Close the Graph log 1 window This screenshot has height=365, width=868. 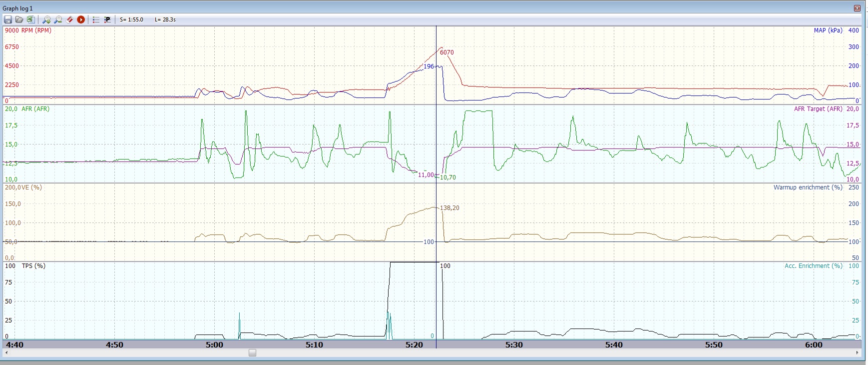857,8
